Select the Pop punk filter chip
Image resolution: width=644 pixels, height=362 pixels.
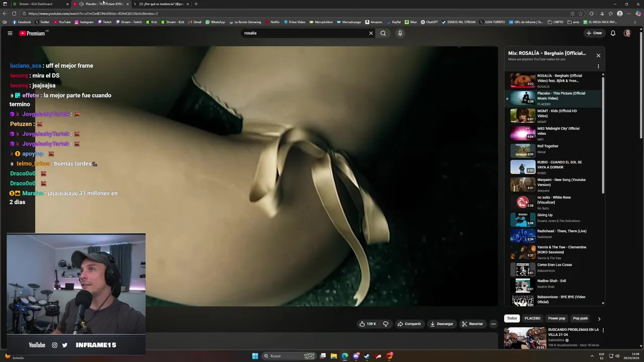(580, 318)
